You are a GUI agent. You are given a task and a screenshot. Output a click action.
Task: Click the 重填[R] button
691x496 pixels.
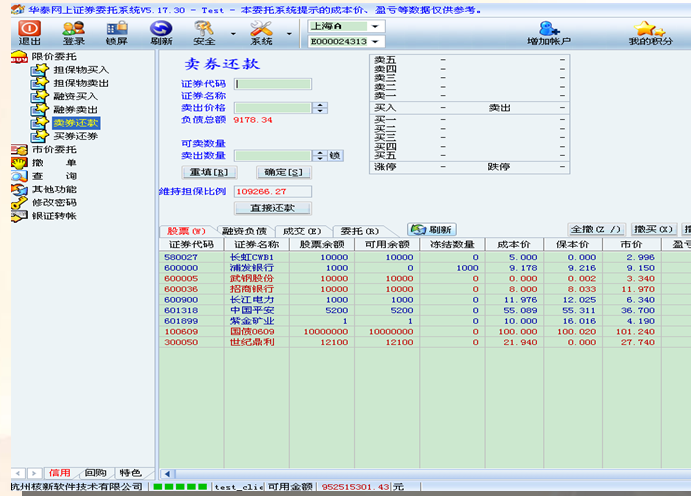(x=209, y=172)
